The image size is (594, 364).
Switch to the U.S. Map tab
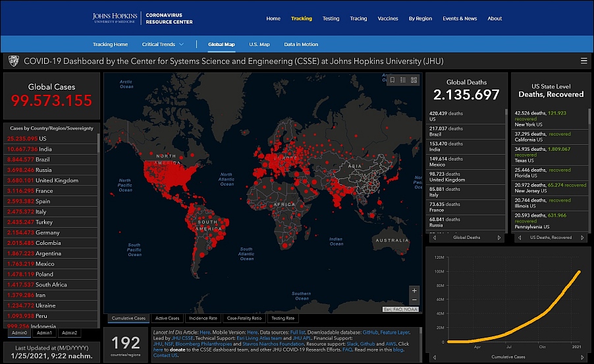(x=259, y=44)
